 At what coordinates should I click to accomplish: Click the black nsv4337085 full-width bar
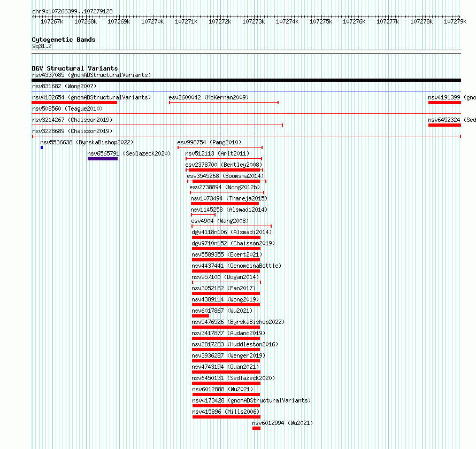click(246, 80)
